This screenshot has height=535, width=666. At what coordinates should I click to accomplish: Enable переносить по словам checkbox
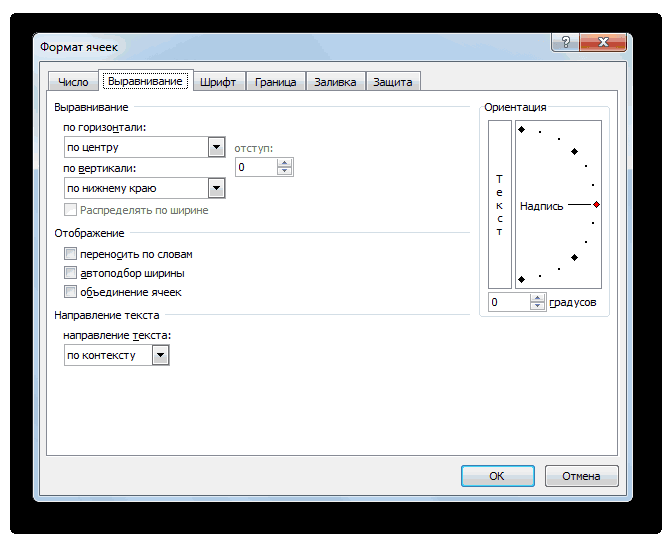point(70,254)
